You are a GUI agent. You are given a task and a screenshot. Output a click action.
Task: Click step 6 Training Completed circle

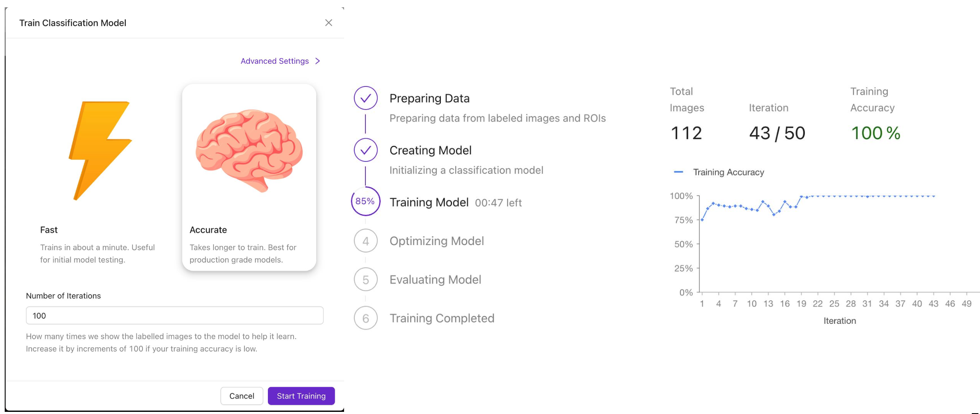[x=365, y=318]
